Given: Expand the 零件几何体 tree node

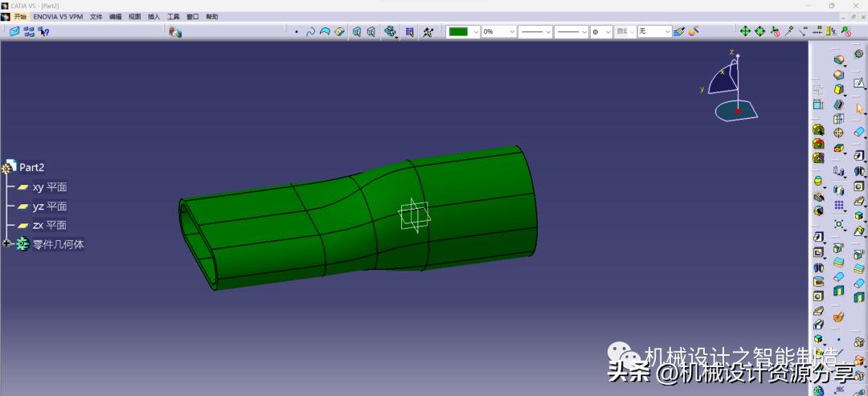Looking at the screenshot, I should [x=7, y=243].
